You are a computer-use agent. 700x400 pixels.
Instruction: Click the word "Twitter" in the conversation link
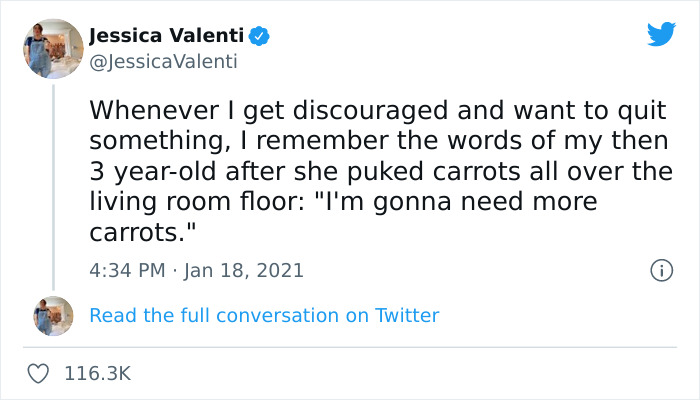pos(406,315)
